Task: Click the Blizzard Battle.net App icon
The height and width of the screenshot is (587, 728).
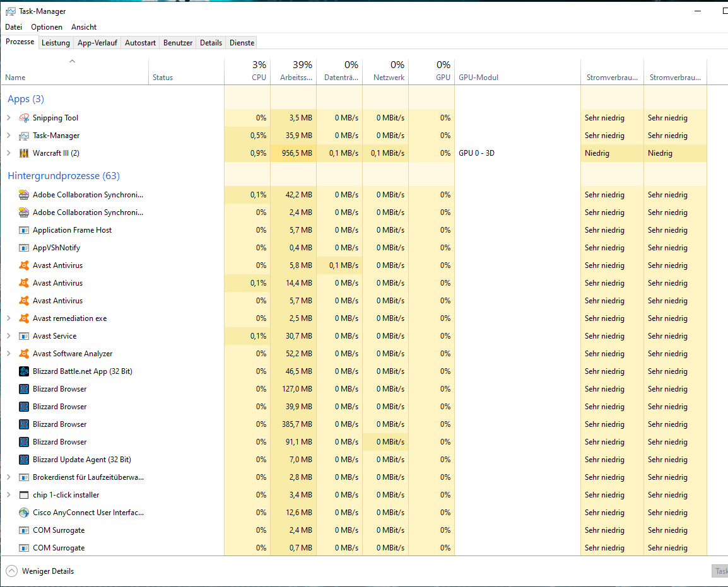Action: [x=24, y=371]
